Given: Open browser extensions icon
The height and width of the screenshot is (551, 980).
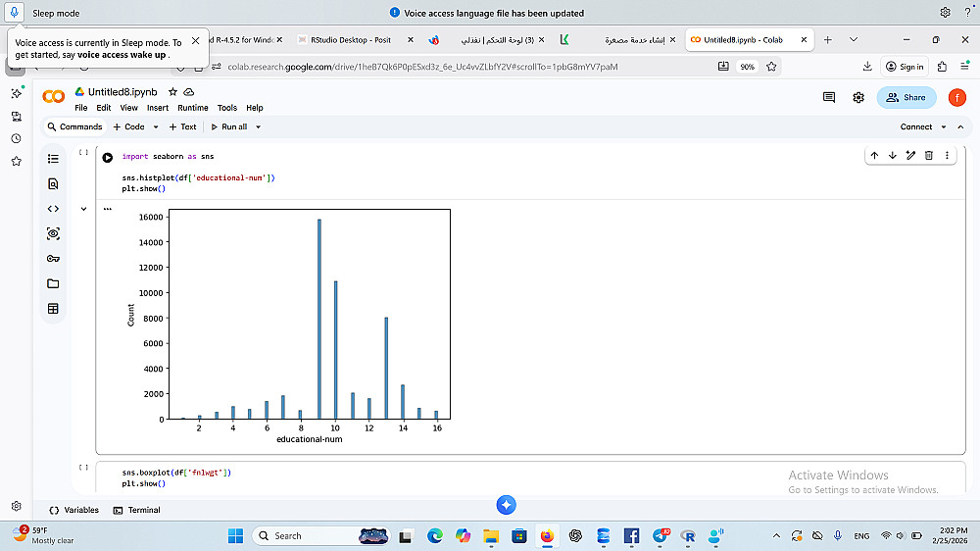Looking at the screenshot, I should [x=942, y=67].
